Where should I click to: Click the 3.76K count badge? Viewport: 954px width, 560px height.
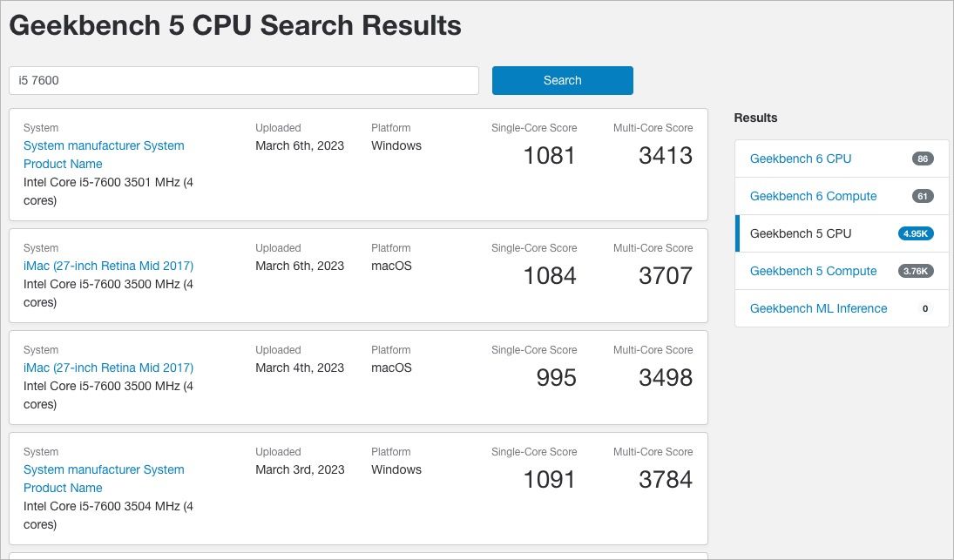pos(916,271)
